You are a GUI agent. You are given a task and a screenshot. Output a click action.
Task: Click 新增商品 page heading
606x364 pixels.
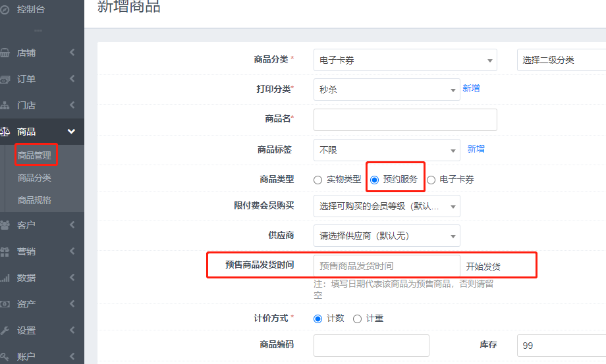128,7
